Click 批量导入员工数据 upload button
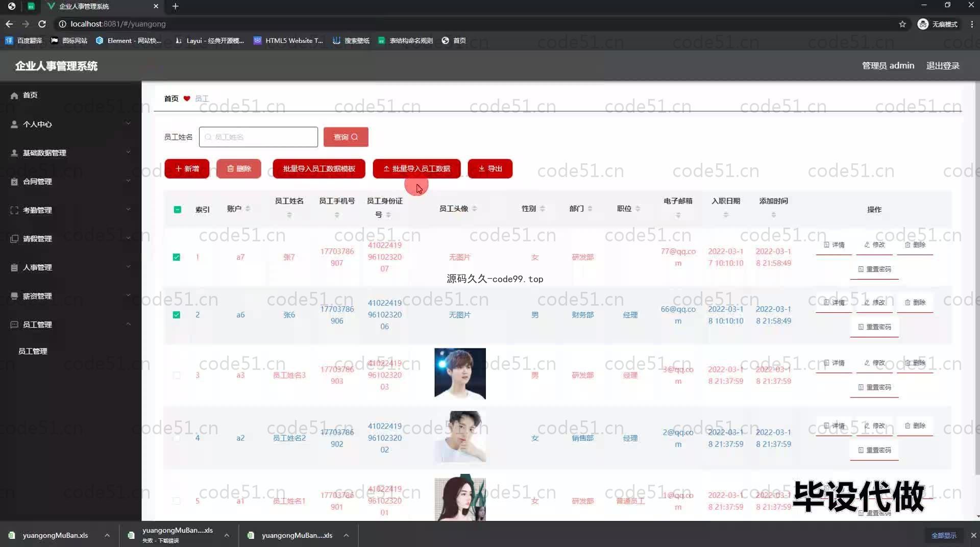Image resolution: width=980 pixels, height=547 pixels. tap(416, 168)
